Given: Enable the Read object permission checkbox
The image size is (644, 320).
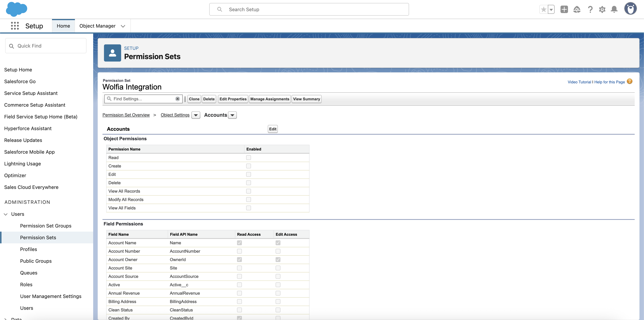Looking at the screenshot, I should pos(248,157).
